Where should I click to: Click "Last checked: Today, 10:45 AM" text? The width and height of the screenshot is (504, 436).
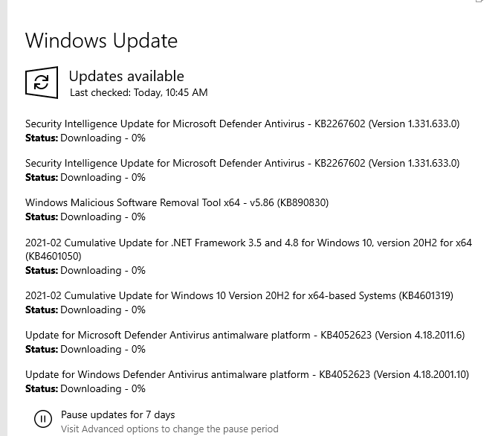139,93
